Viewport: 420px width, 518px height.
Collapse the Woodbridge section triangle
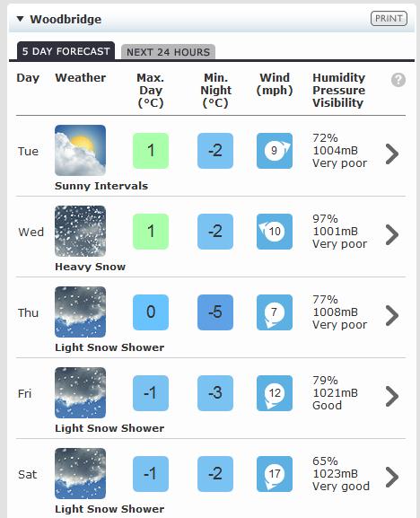[20, 19]
